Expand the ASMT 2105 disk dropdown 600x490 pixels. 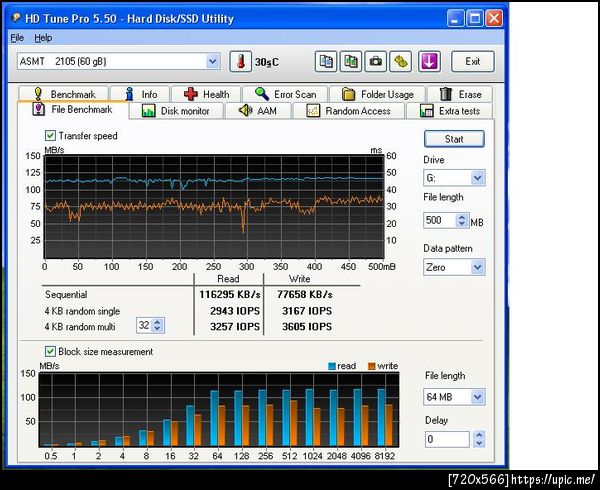[212, 61]
